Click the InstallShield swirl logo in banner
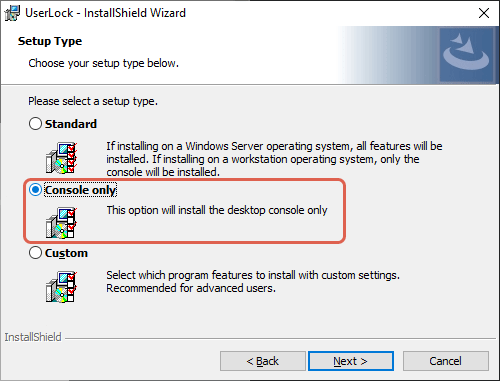 (x=466, y=55)
